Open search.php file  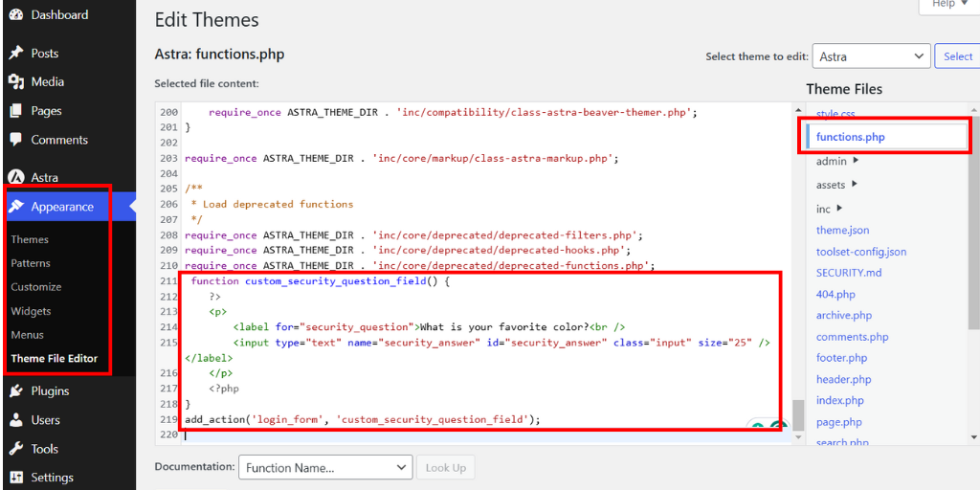coord(842,442)
